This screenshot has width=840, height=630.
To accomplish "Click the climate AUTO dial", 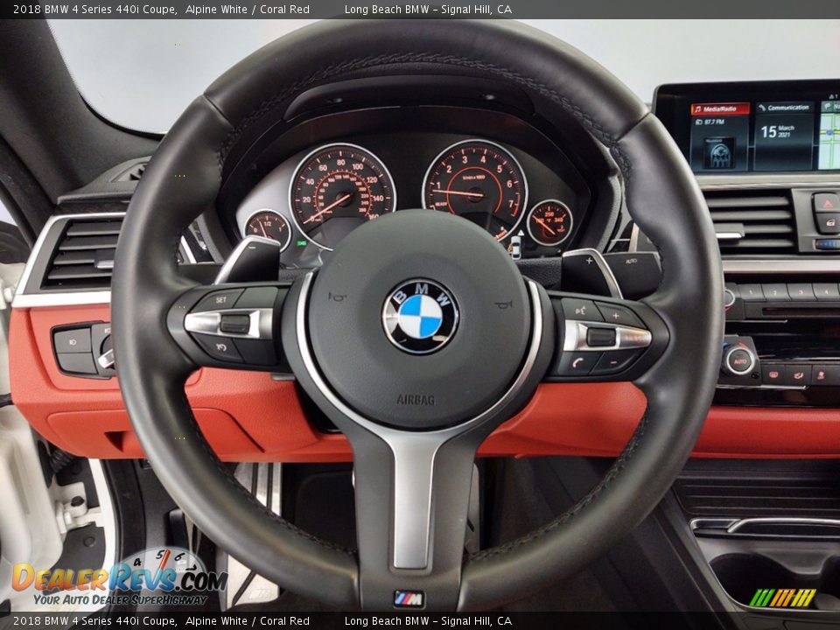I will pos(739,360).
